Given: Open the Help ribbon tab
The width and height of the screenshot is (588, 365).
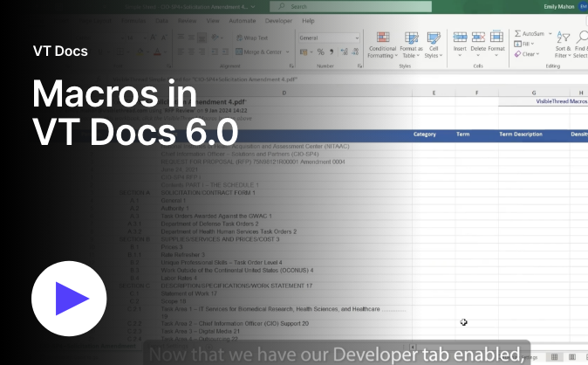Looking at the screenshot, I should 308,20.
